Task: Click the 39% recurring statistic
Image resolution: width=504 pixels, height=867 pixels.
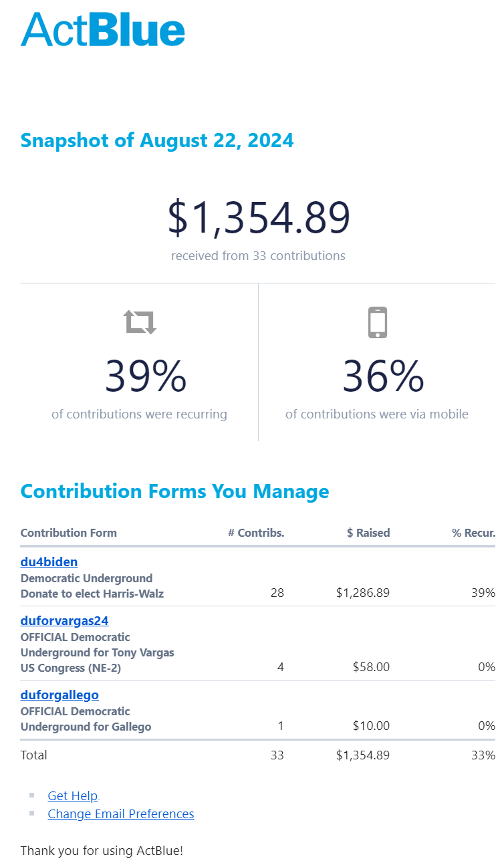Action: 146,376
